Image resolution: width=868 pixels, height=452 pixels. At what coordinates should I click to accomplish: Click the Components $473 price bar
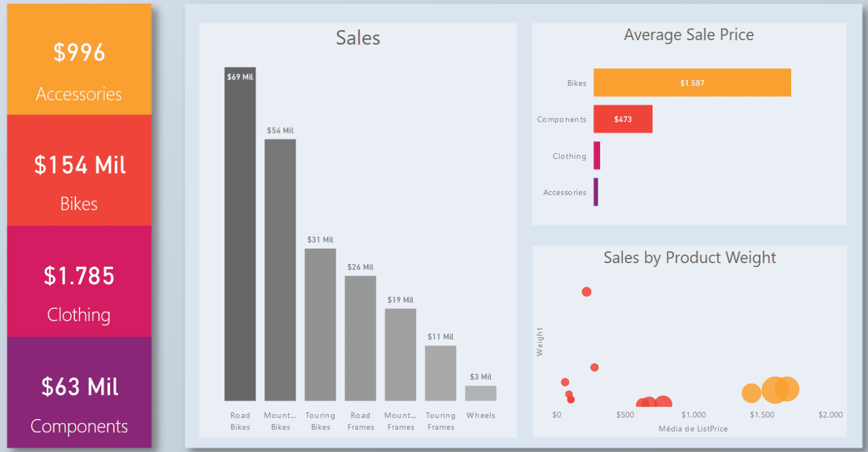tap(623, 119)
